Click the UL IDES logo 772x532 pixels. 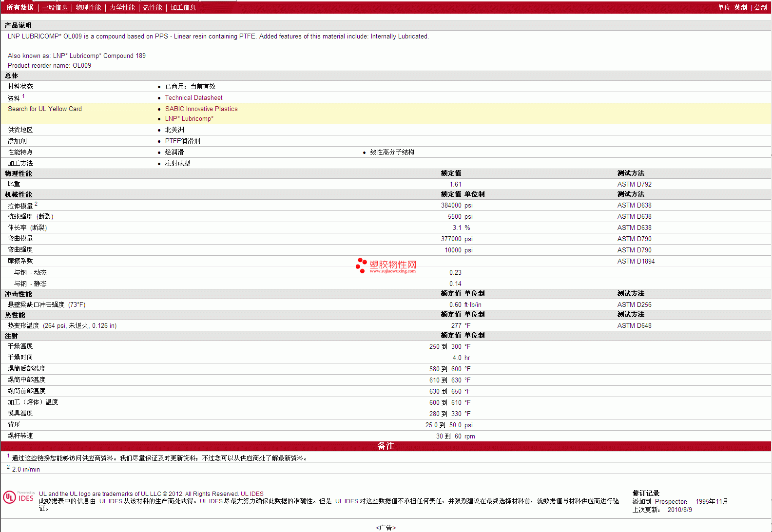pyautogui.click(x=19, y=497)
